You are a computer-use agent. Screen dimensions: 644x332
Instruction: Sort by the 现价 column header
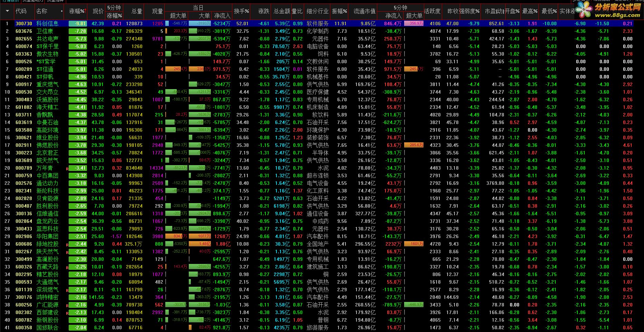pyautogui.click(x=98, y=11)
